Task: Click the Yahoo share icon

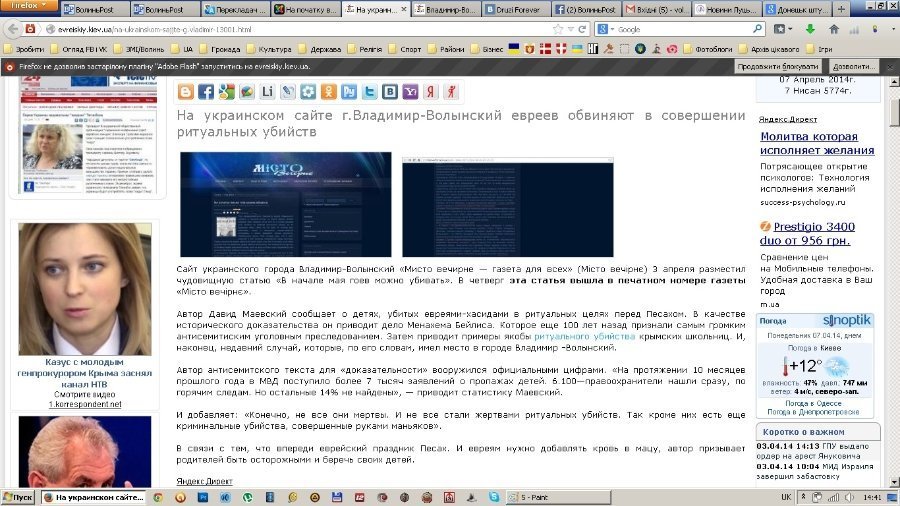Action: (x=410, y=92)
